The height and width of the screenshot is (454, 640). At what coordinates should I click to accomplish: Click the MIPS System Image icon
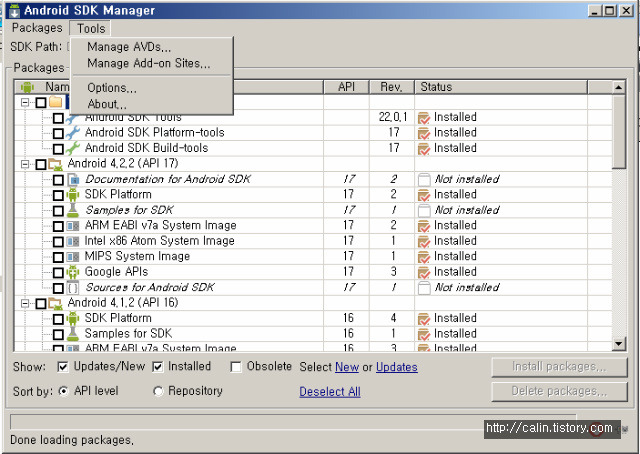coord(73,256)
